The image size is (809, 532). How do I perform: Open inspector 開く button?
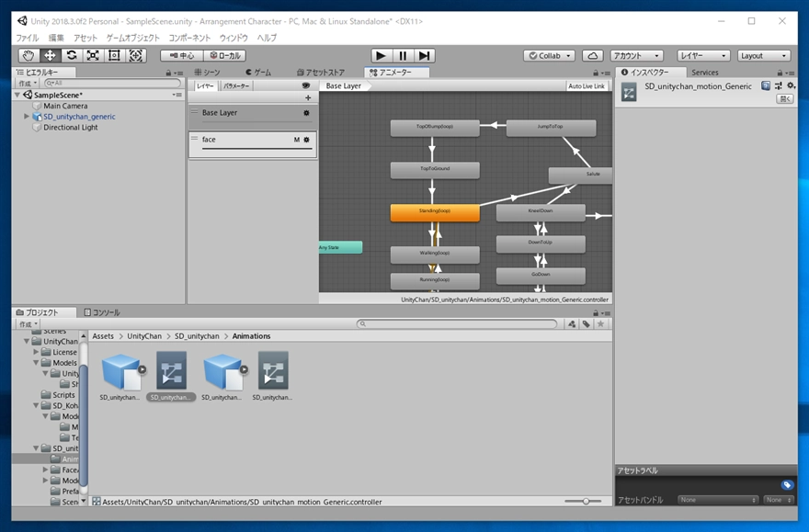[x=785, y=99]
